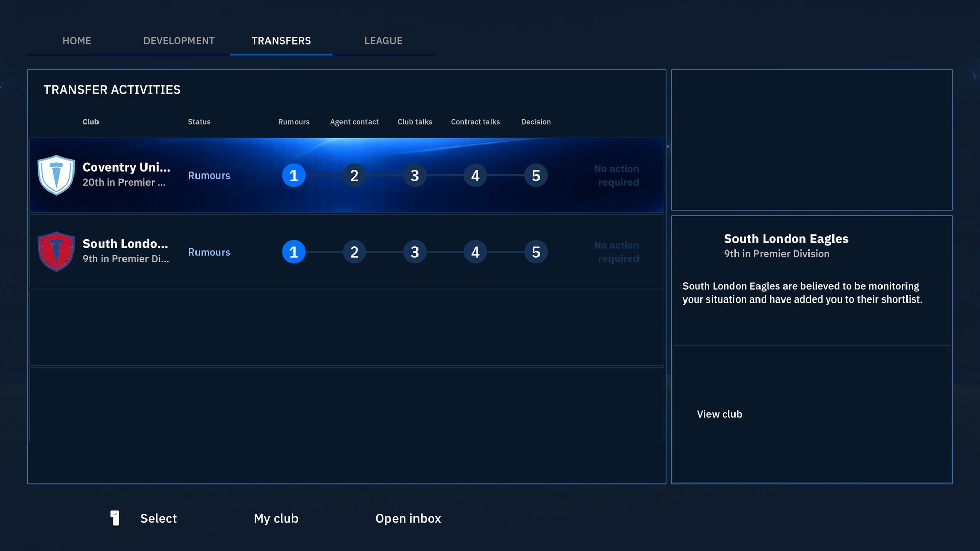Click the View club button

point(812,414)
